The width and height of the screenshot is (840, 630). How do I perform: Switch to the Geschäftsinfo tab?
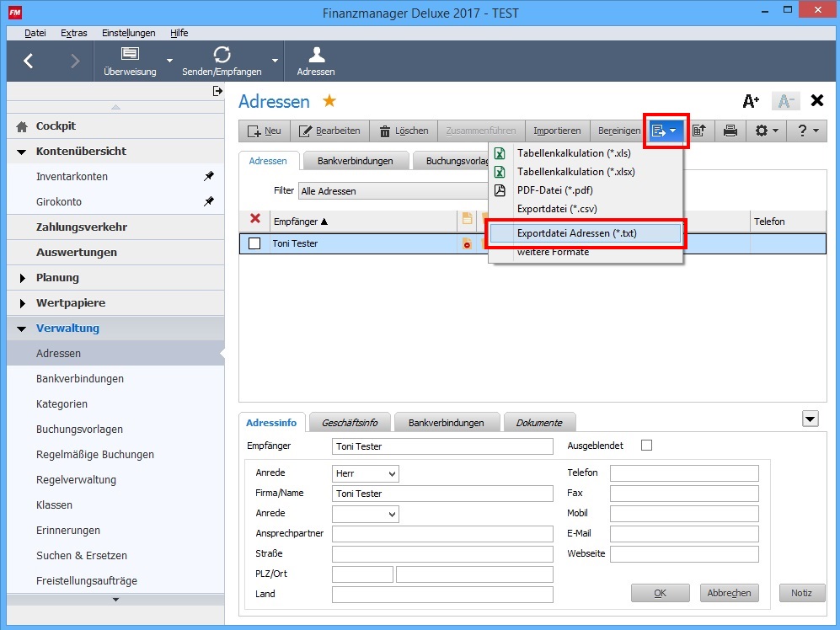(x=350, y=423)
